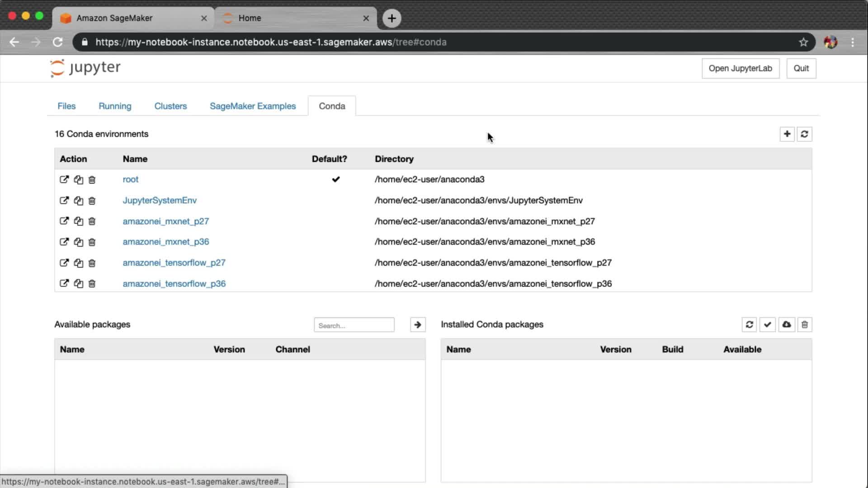Select the amazonei_mxnet_p36 environment link
Image resolution: width=868 pixels, height=488 pixels.
pos(165,242)
